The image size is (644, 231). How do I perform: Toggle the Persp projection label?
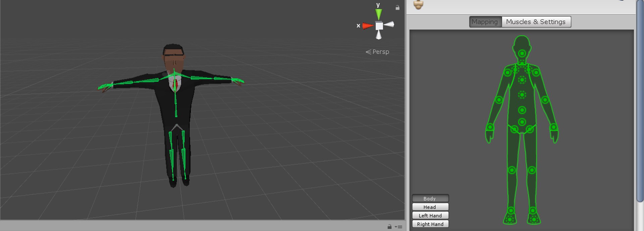(377, 52)
